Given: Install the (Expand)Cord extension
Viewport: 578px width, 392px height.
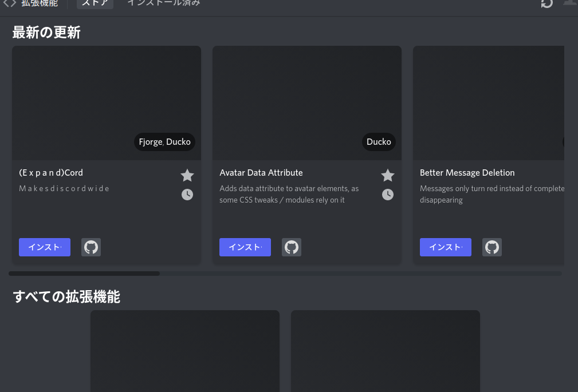Looking at the screenshot, I should (x=45, y=247).
